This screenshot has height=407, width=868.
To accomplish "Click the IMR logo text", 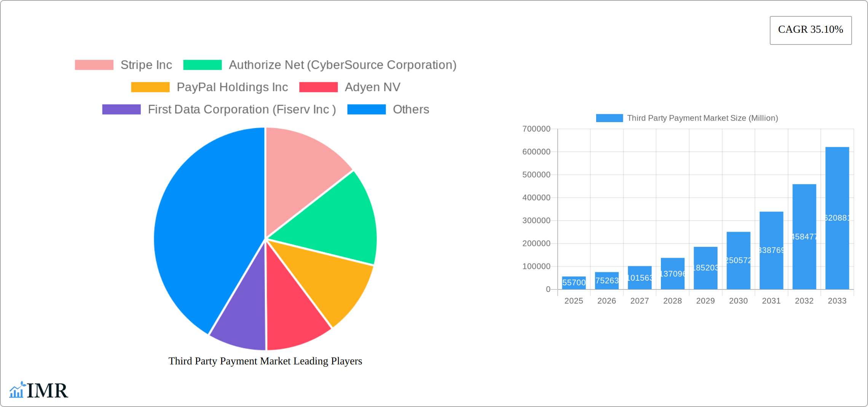I will point(48,391).
